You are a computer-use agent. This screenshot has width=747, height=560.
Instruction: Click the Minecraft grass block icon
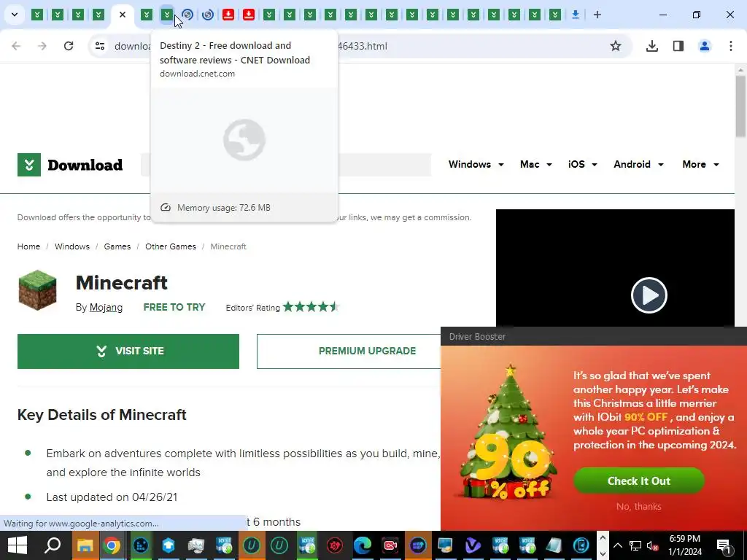pyautogui.click(x=38, y=290)
